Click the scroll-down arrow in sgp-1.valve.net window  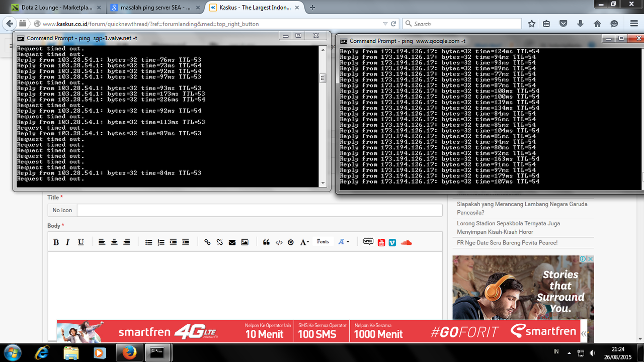click(324, 184)
